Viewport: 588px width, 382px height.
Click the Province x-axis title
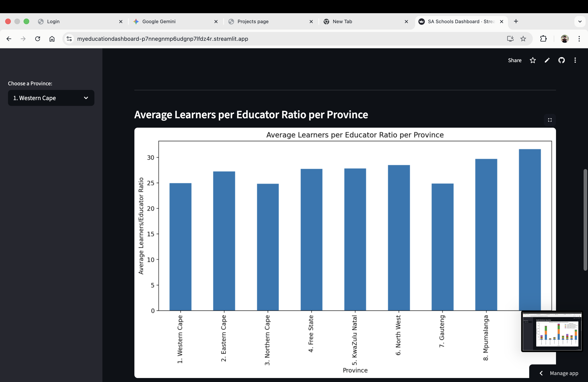coord(355,370)
